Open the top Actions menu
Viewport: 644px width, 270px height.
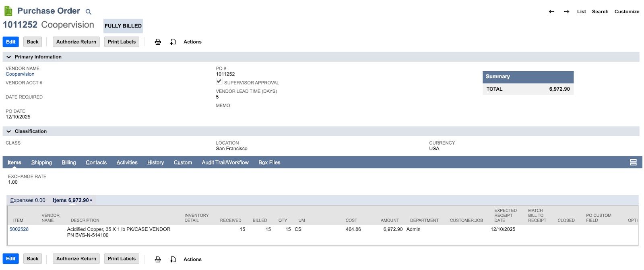[192, 42]
